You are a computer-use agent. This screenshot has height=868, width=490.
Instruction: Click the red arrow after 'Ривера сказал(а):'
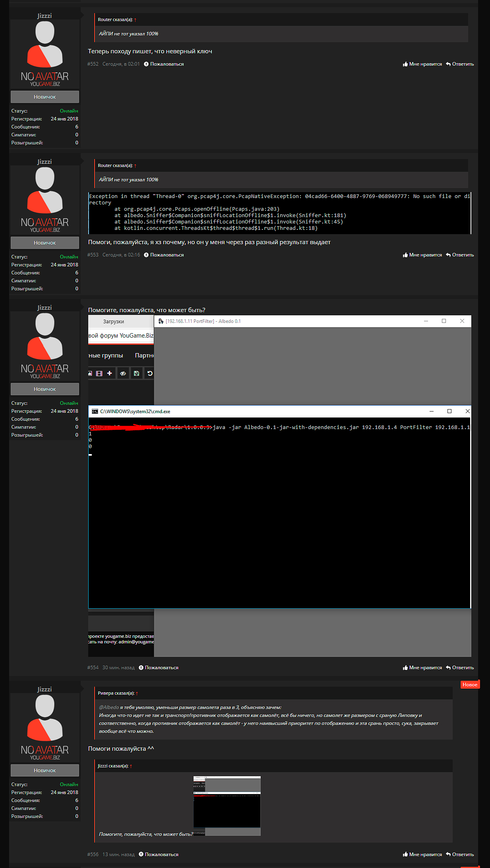(137, 693)
